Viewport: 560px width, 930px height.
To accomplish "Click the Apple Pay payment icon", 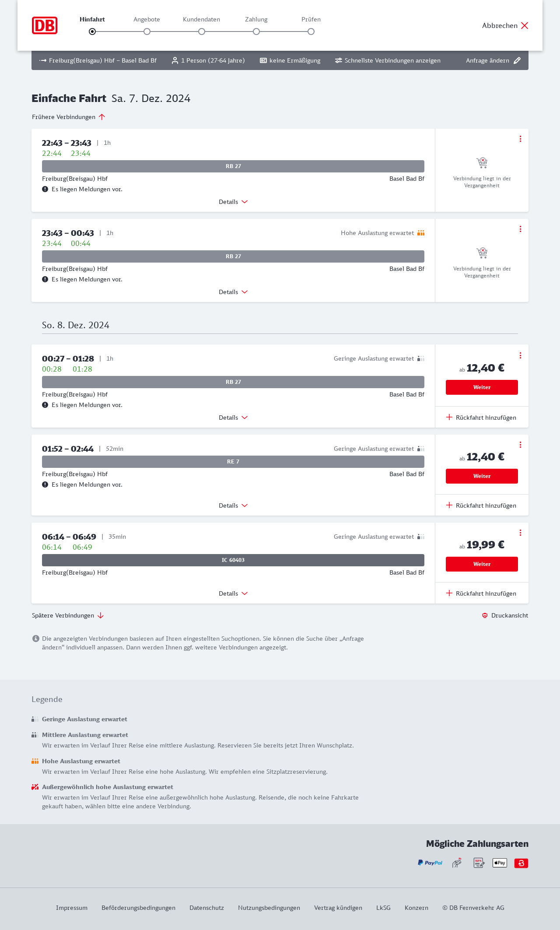I will pyautogui.click(x=500, y=863).
